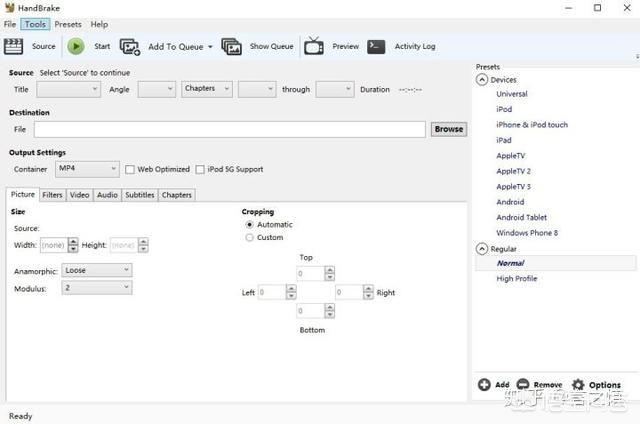Select the AppleTV 3 preset
The height and width of the screenshot is (424, 640).
pyautogui.click(x=513, y=186)
